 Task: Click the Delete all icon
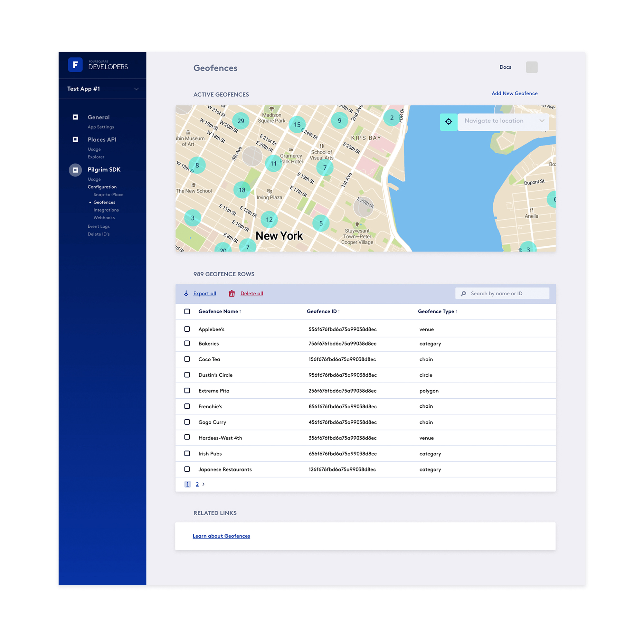[x=233, y=293]
